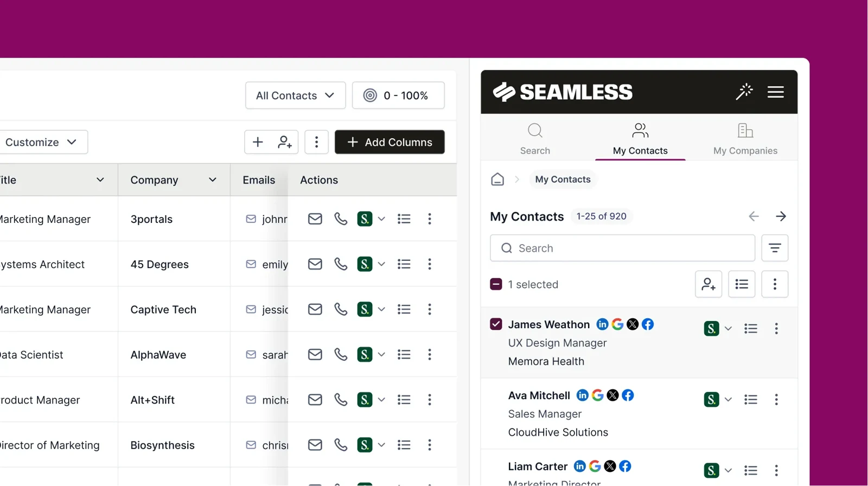Switch to the Search tab

click(535, 139)
